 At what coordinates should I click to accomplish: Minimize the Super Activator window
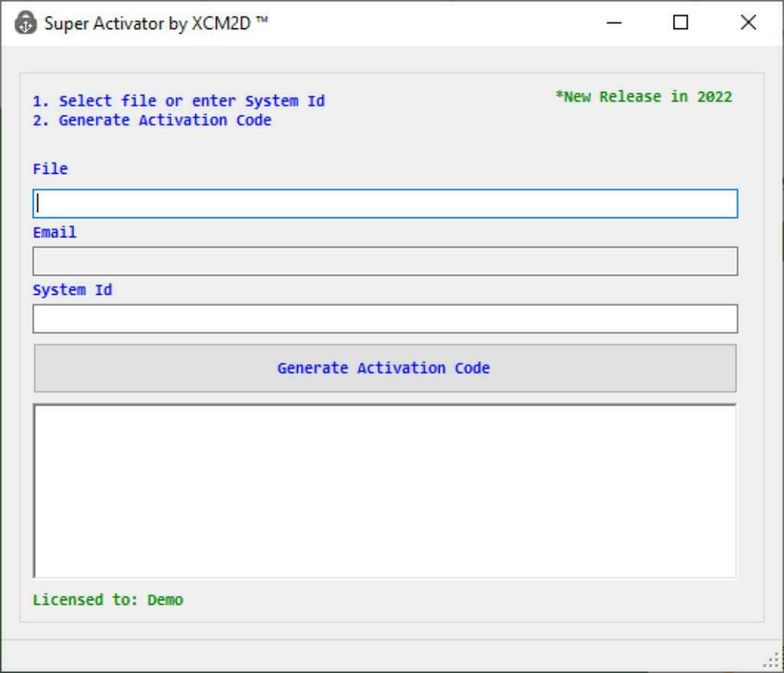coord(614,23)
